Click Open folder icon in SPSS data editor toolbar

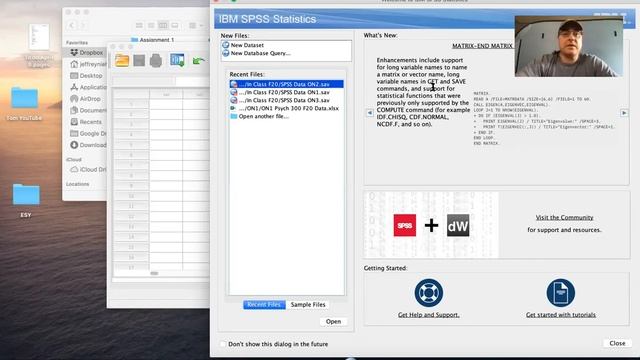(122, 60)
